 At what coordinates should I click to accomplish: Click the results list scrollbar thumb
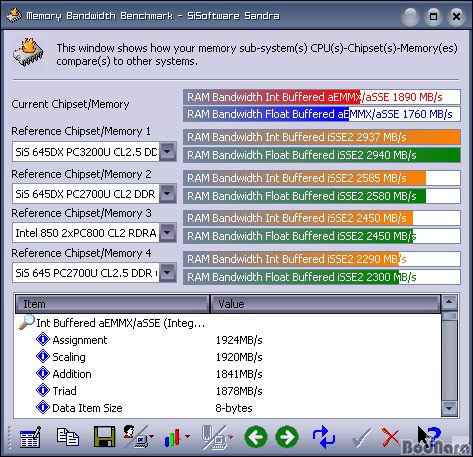click(449, 315)
